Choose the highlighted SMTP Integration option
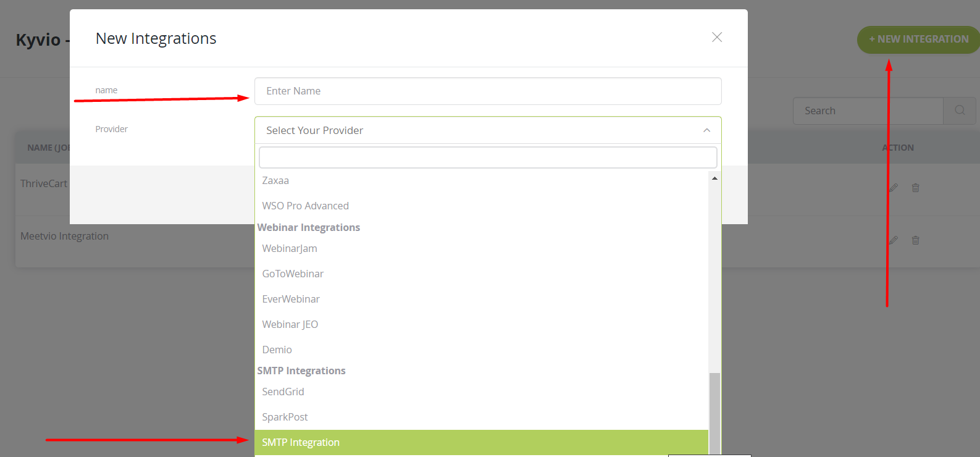Viewport: 980px width, 457px height. point(482,442)
